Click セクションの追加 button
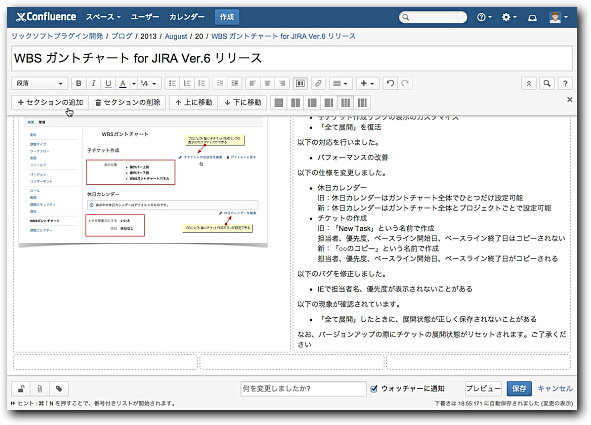The width and height of the screenshot is (591, 425). click(x=50, y=102)
